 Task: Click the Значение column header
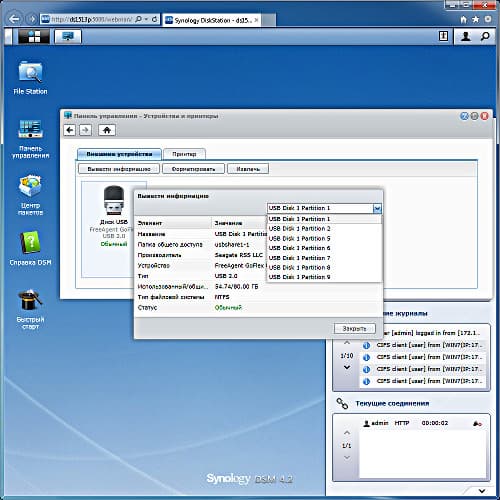pyautogui.click(x=239, y=223)
